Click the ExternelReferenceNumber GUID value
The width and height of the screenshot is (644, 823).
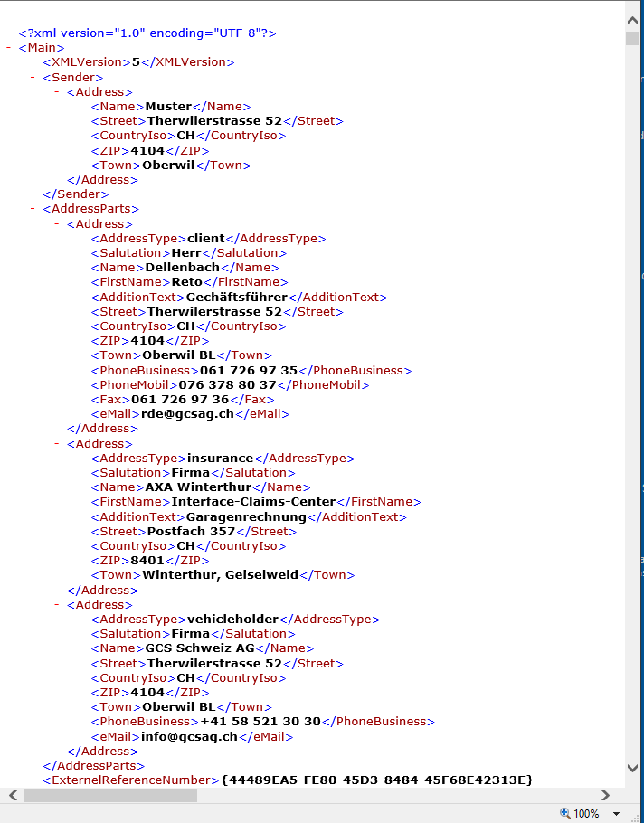377,780
